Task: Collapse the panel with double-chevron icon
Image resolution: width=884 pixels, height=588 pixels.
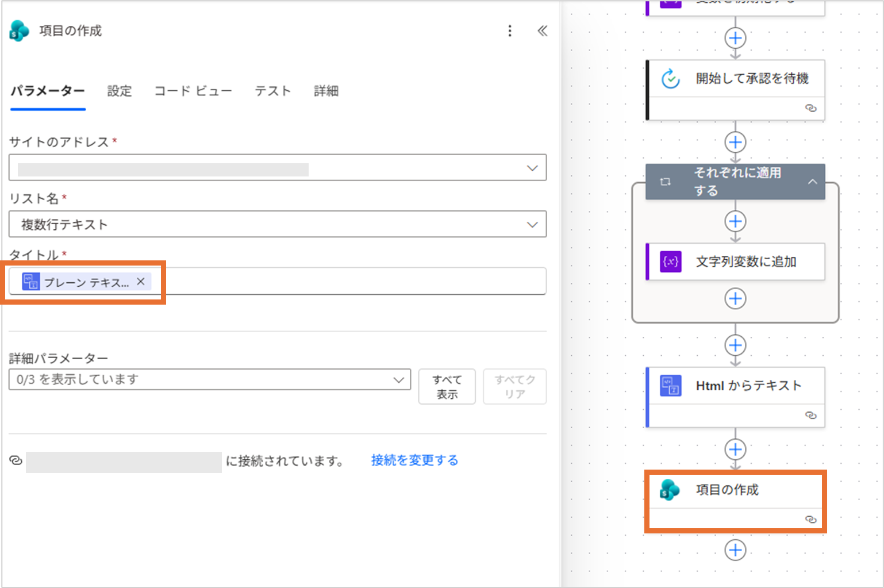Action: coord(542,31)
